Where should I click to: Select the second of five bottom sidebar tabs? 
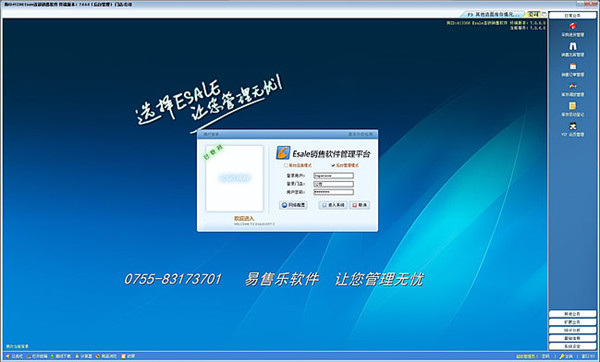[572, 322]
